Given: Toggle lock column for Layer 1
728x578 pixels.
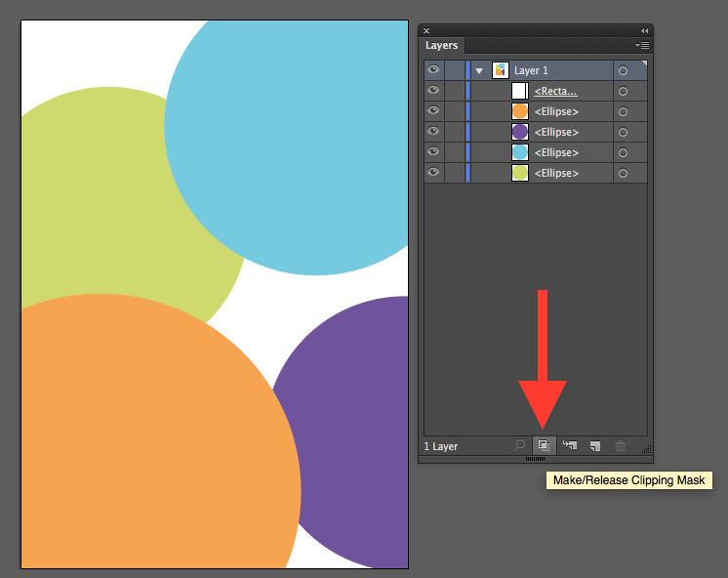Looking at the screenshot, I should (455, 70).
